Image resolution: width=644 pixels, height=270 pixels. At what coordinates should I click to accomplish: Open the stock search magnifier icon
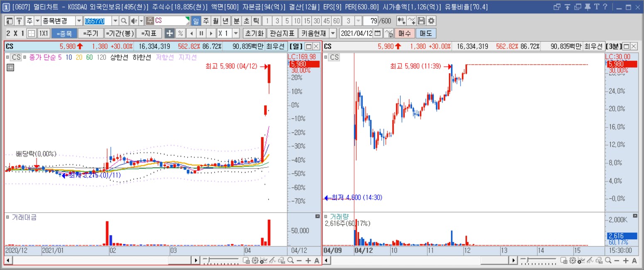point(124,21)
